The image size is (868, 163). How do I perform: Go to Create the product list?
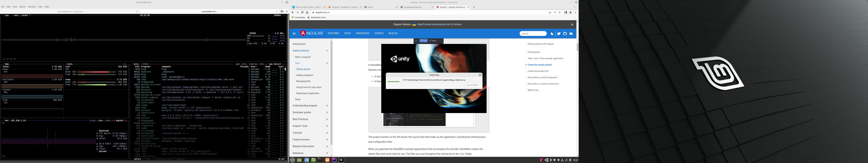(x=538, y=71)
